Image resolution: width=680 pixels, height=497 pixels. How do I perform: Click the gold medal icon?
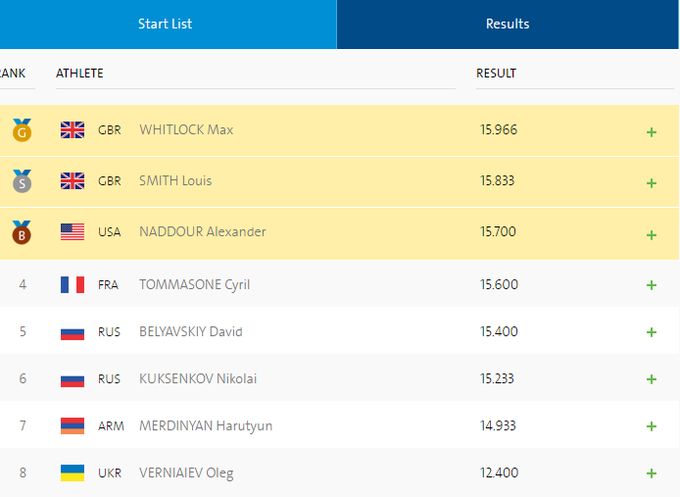click(x=22, y=130)
